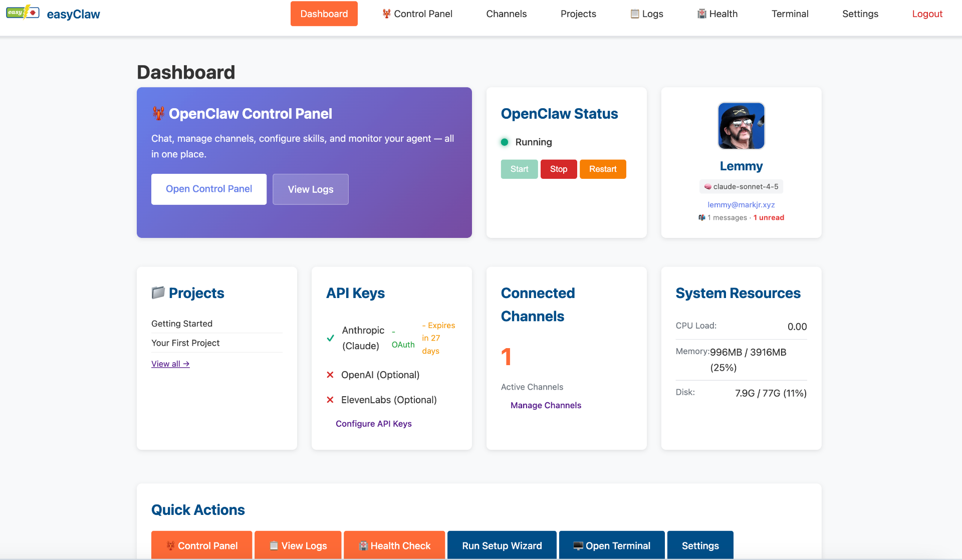Click the easyClaw logo

[54, 14]
